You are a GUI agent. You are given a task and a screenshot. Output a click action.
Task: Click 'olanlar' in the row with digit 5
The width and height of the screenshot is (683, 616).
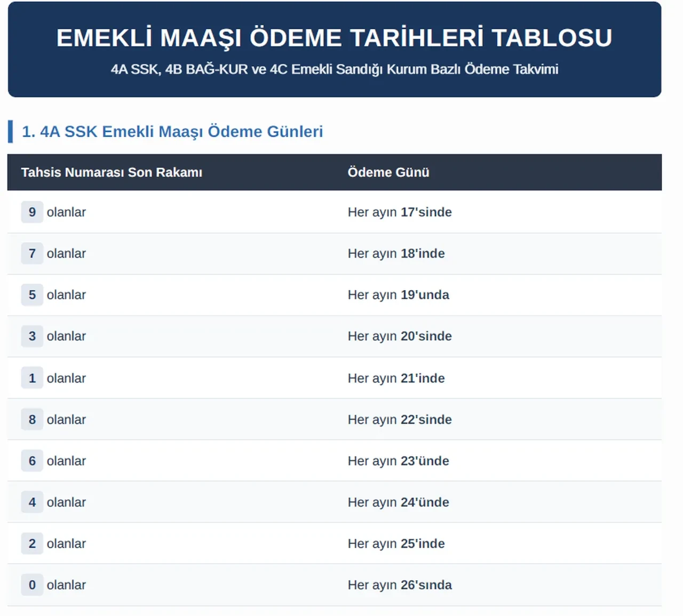point(66,295)
